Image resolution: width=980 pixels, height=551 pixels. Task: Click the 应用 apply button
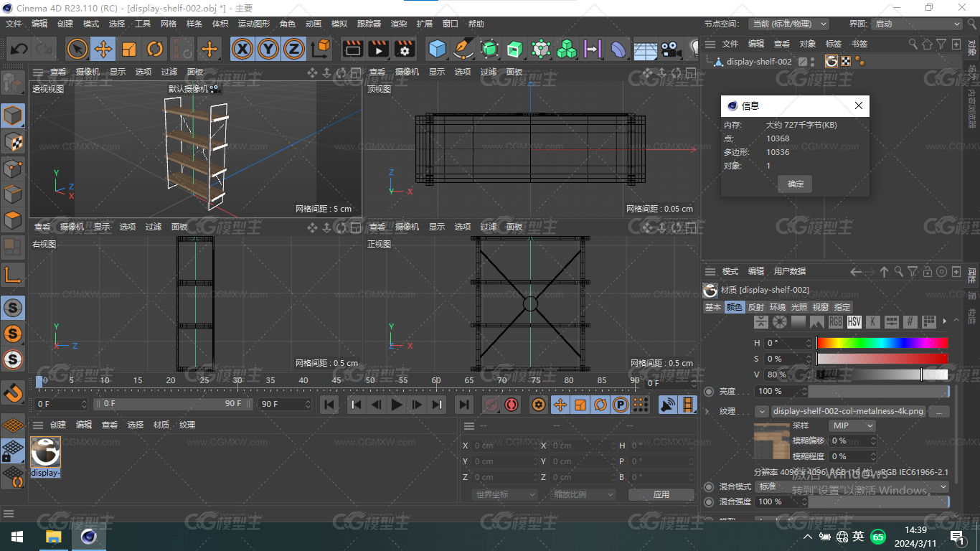coord(661,494)
